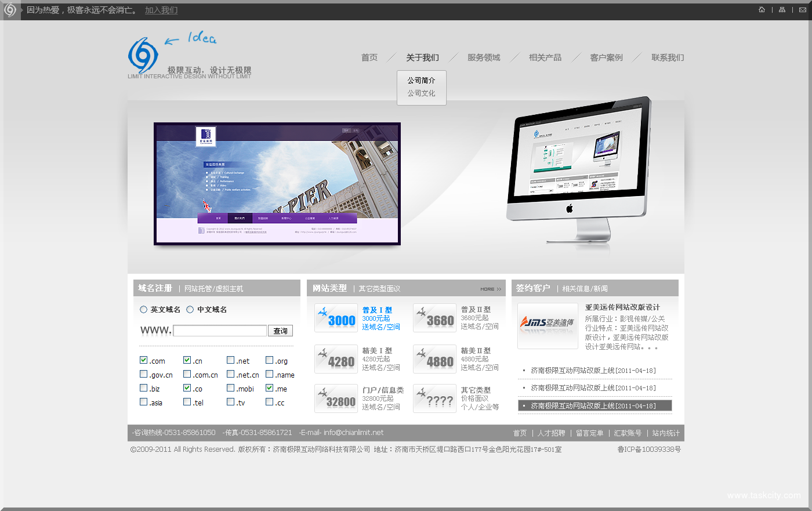Uncheck the .com domain checkbox
The height and width of the screenshot is (511, 812).
[144, 360]
